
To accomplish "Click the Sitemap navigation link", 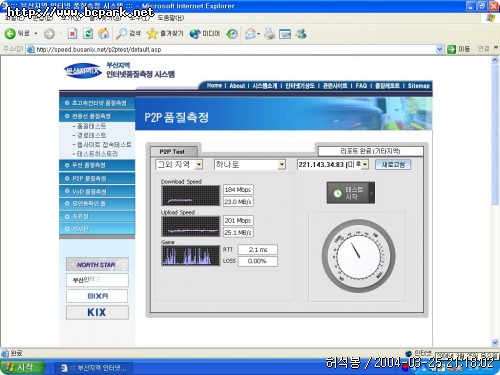I will tap(419, 86).
